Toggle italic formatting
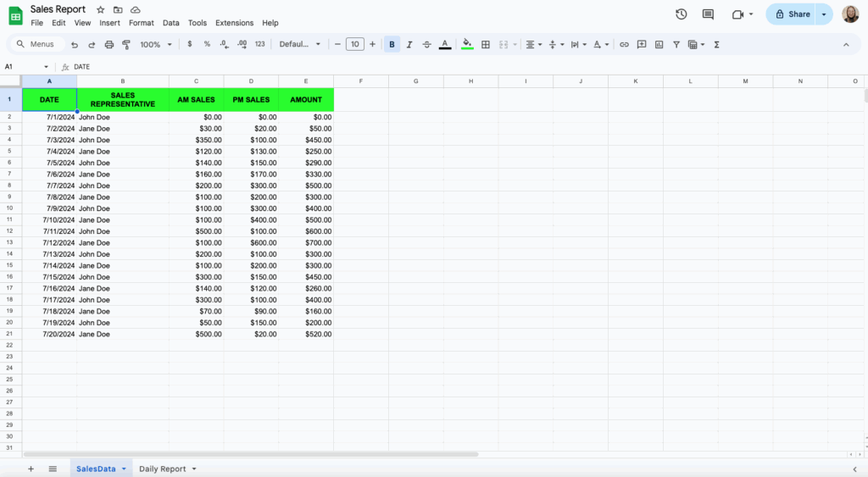868x477 pixels. (409, 44)
